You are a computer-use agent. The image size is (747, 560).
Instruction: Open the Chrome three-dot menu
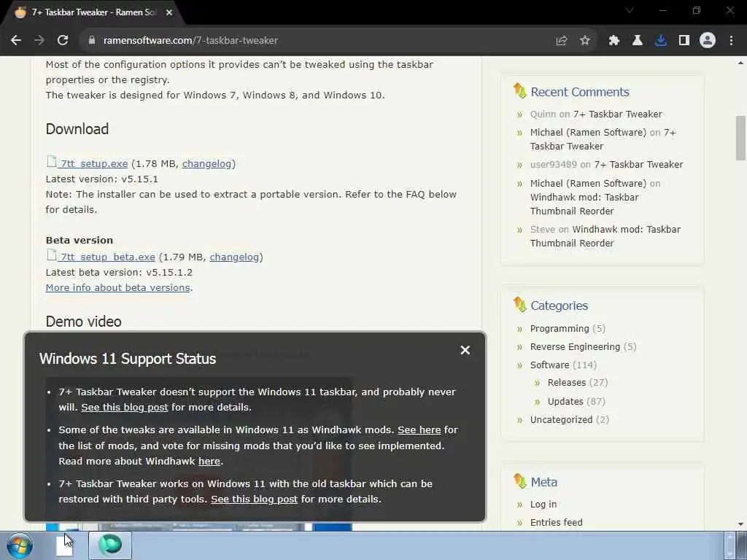(x=731, y=41)
